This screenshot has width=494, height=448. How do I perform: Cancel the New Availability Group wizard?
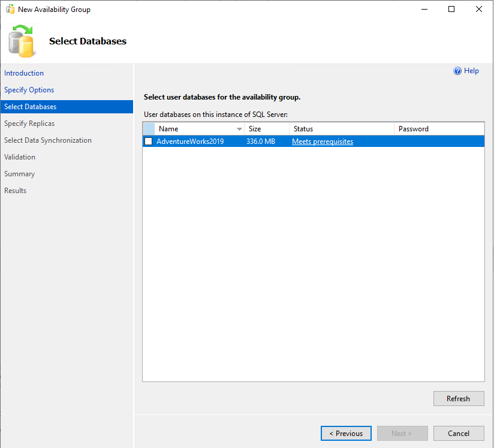pos(459,434)
